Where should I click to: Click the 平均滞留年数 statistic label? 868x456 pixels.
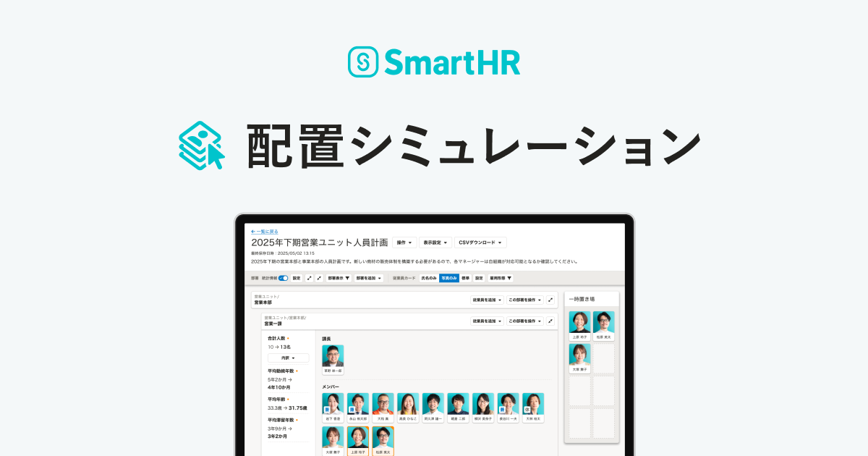(x=281, y=420)
